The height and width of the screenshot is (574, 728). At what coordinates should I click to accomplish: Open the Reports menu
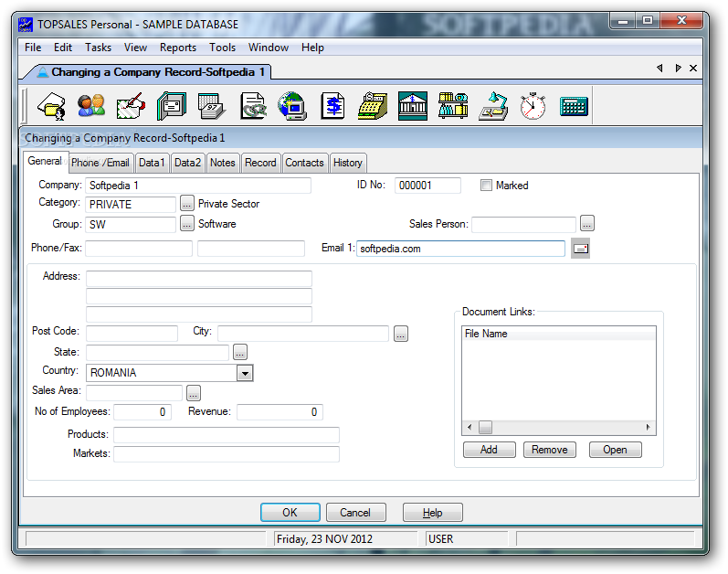tap(178, 48)
